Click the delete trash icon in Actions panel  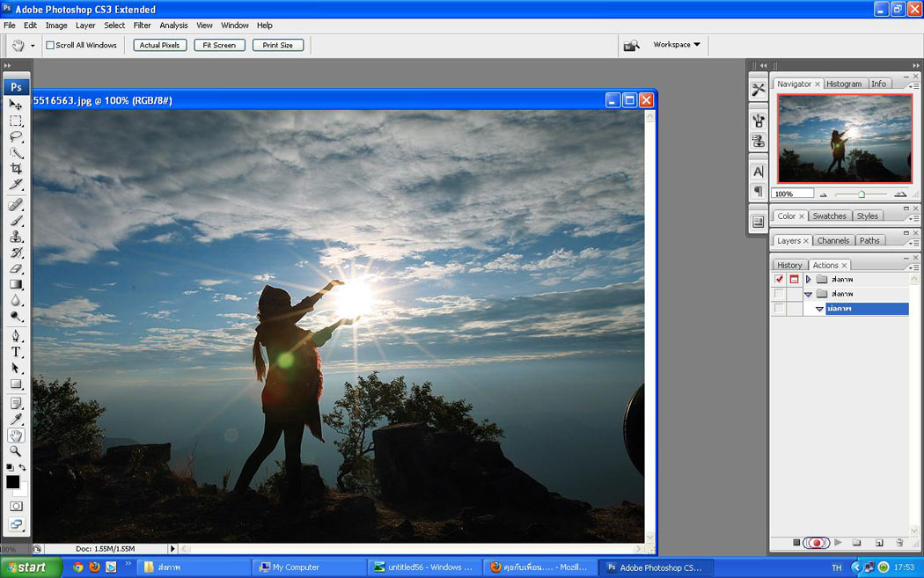point(899,543)
